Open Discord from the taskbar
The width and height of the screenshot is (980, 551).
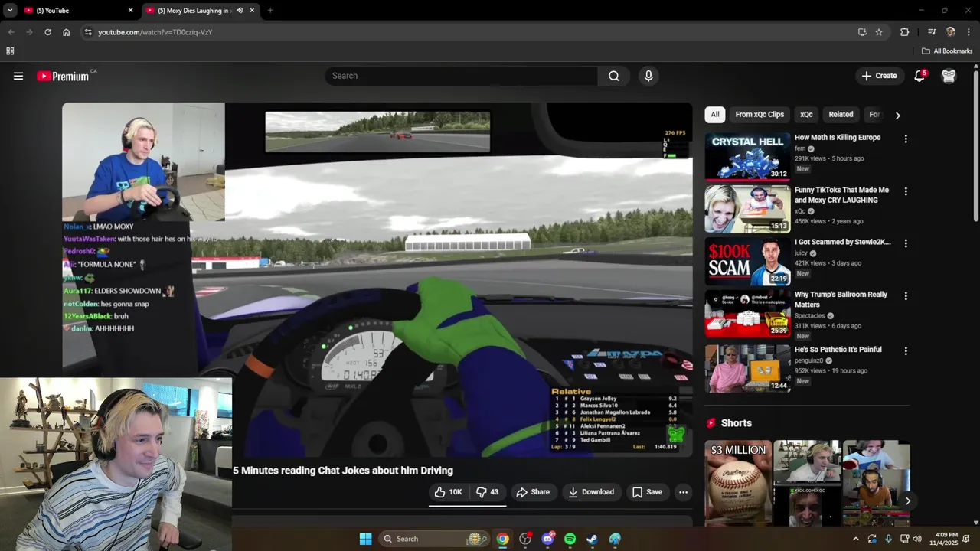pyautogui.click(x=547, y=539)
